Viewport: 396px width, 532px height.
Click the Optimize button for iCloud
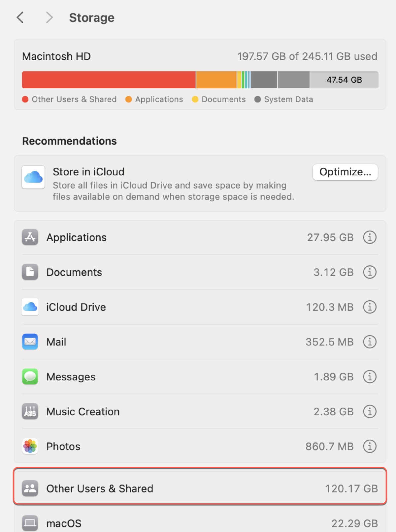[345, 172]
